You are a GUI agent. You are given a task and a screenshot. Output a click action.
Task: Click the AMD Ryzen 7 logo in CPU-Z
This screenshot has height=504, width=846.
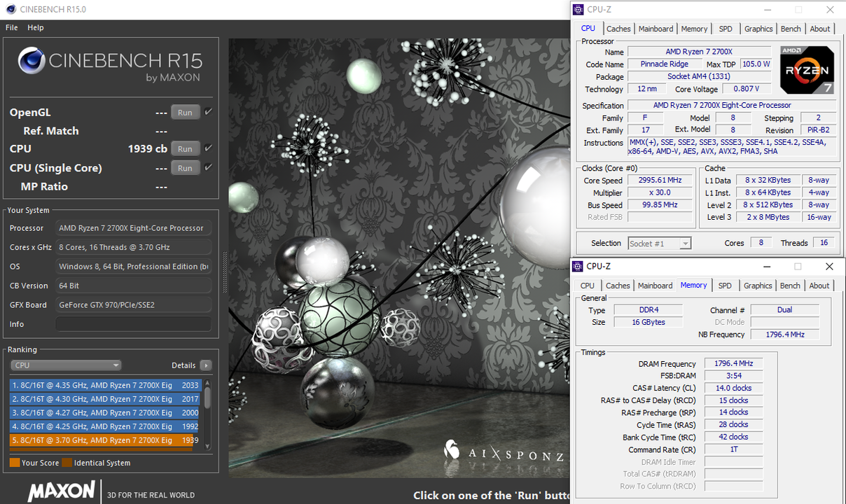pos(807,69)
